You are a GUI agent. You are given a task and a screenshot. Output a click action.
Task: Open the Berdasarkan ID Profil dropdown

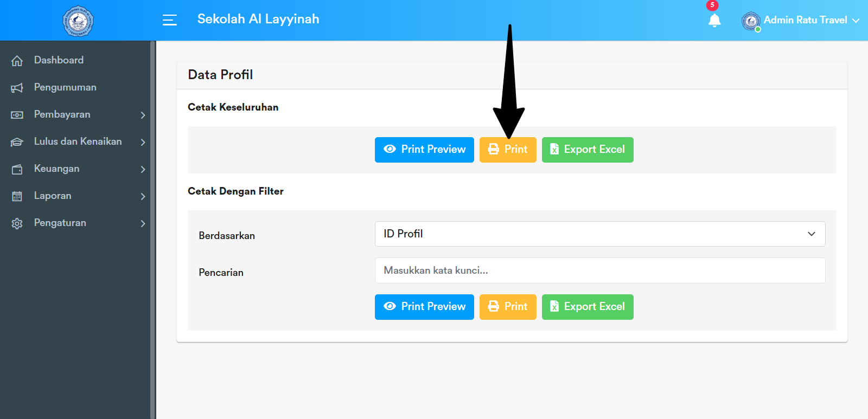tap(599, 234)
